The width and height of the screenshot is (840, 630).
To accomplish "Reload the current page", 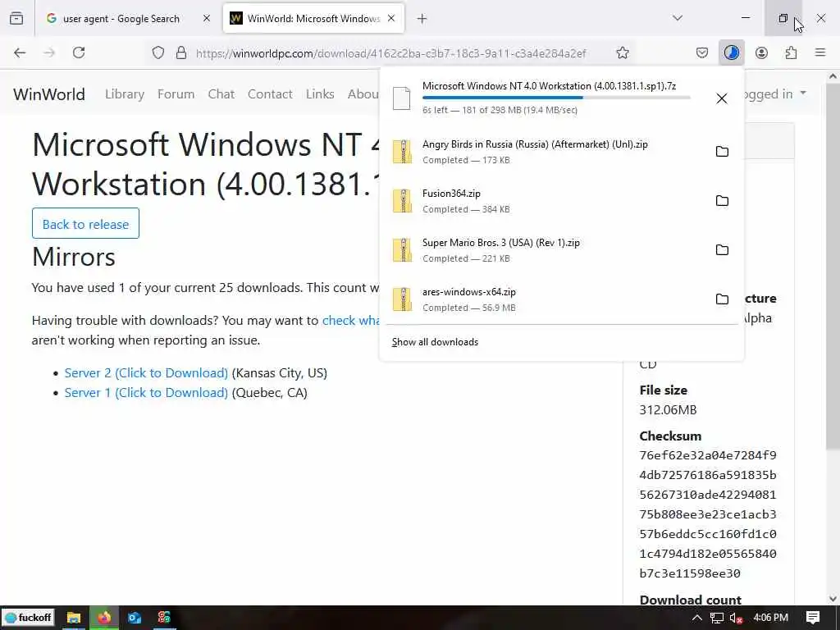I will click(x=79, y=52).
